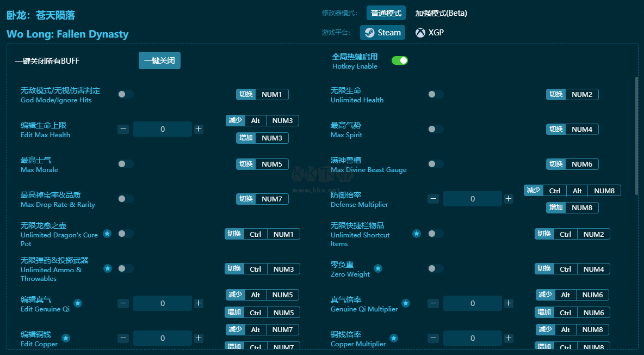Screen dimensions: 644x355
Task: Decrease Defense Multiplier with minus button
Action: tap(434, 199)
